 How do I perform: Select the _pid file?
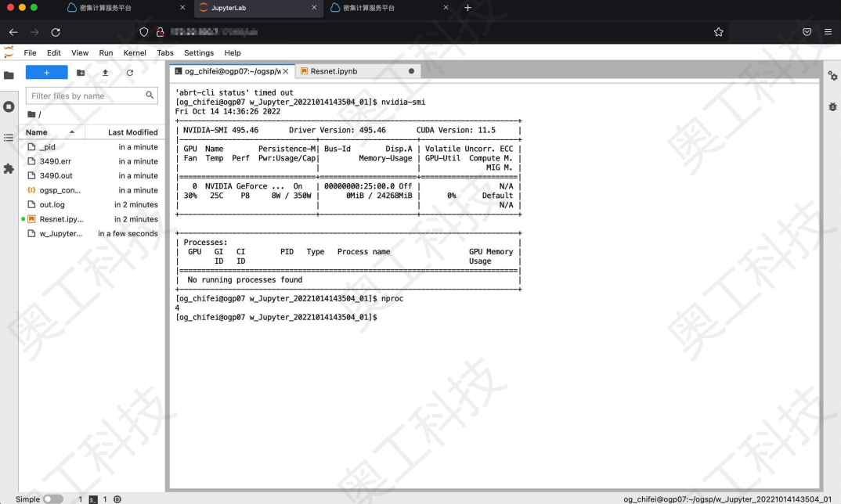[92, 147]
